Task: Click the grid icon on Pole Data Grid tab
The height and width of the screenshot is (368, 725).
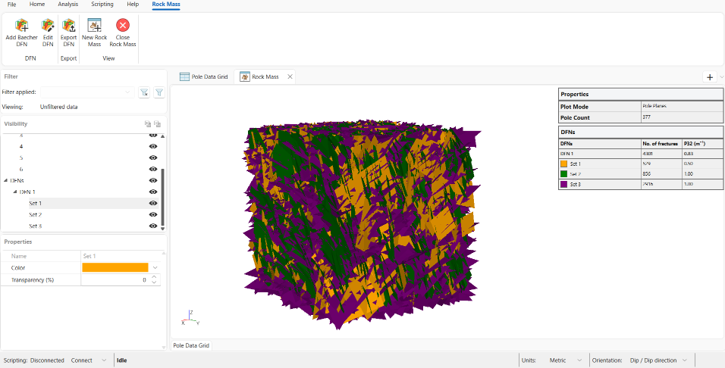Action: click(x=184, y=77)
